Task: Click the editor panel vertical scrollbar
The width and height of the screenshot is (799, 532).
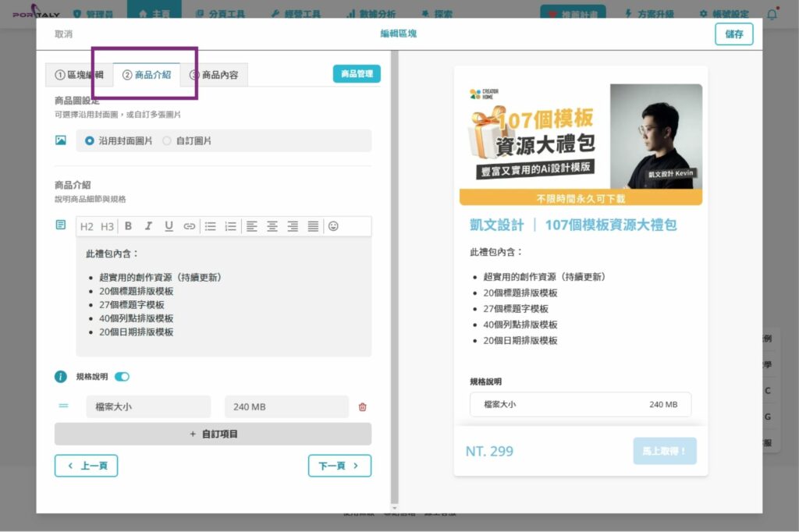Action: [394, 278]
